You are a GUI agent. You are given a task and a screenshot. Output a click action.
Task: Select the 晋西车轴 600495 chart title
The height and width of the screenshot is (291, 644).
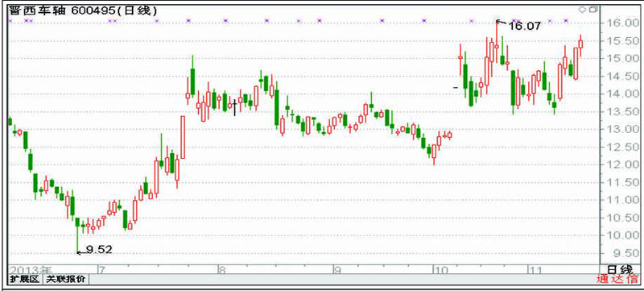[82, 10]
